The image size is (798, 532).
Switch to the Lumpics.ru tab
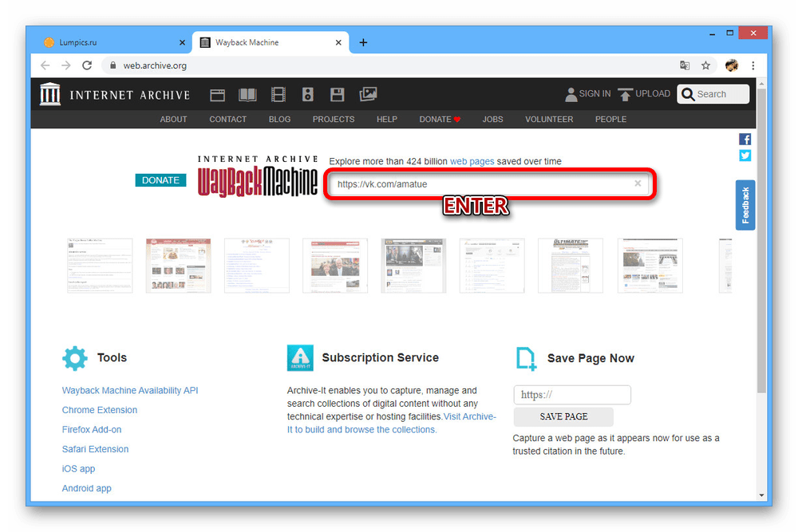pyautogui.click(x=114, y=43)
